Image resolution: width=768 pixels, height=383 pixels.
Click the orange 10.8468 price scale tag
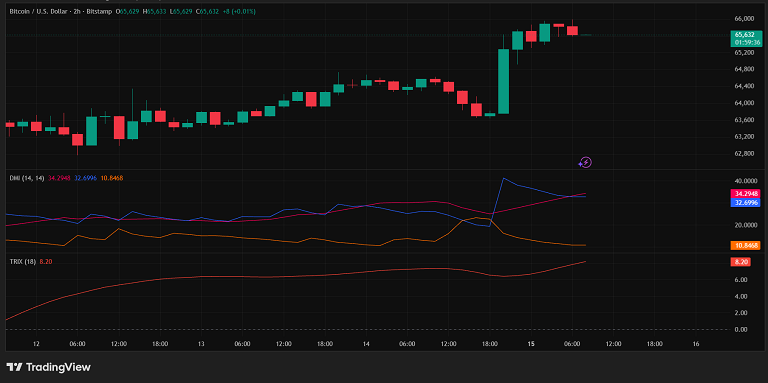745,245
